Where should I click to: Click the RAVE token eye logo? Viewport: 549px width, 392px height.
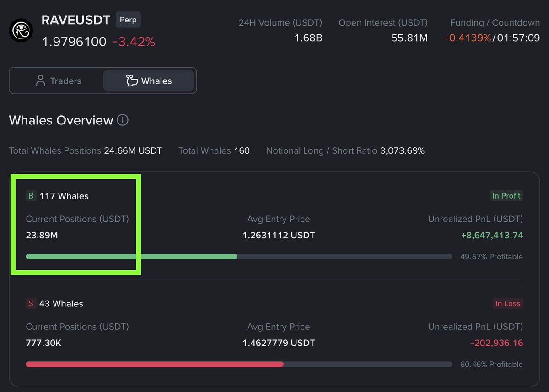pos(21,30)
